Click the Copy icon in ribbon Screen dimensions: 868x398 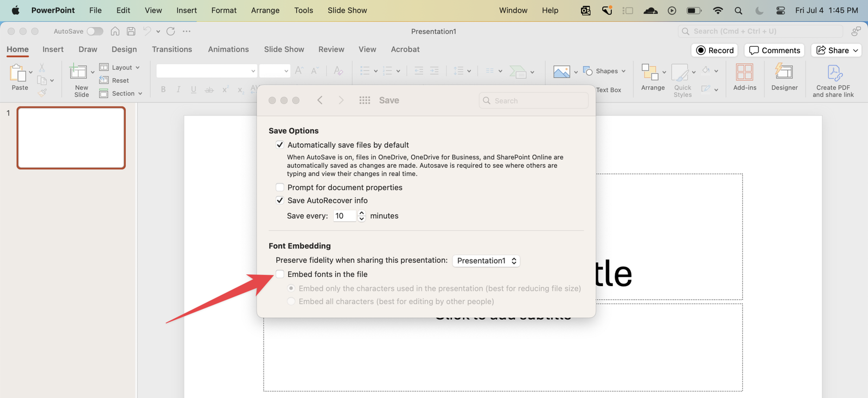click(42, 80)
